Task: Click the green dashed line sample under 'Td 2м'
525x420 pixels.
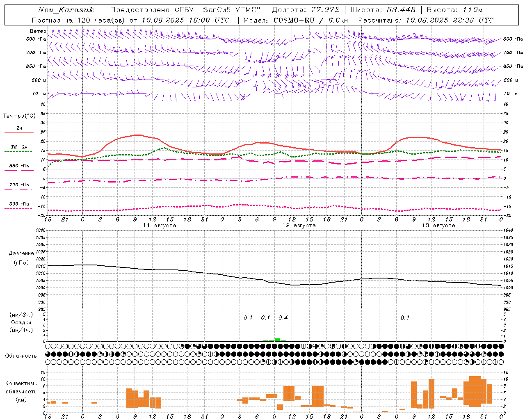Action: click(18, 152)
